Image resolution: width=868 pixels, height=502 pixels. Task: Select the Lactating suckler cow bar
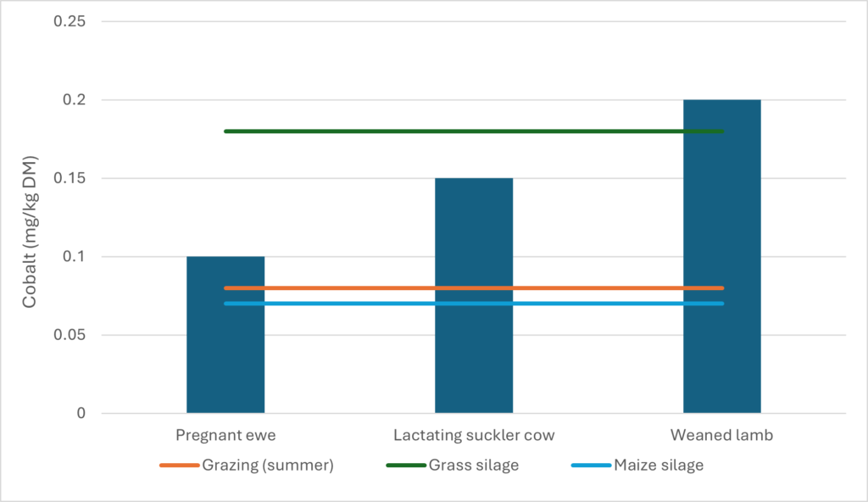[474, 356]
